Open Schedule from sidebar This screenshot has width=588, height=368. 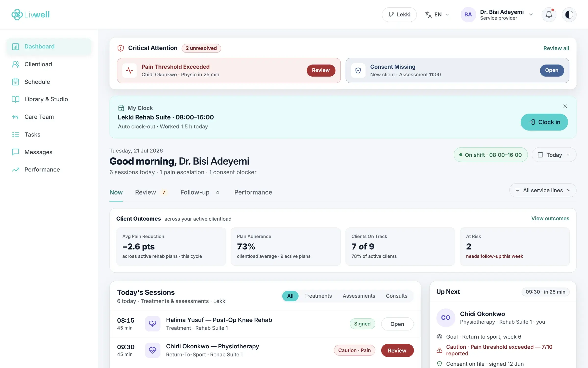point(49,82)
